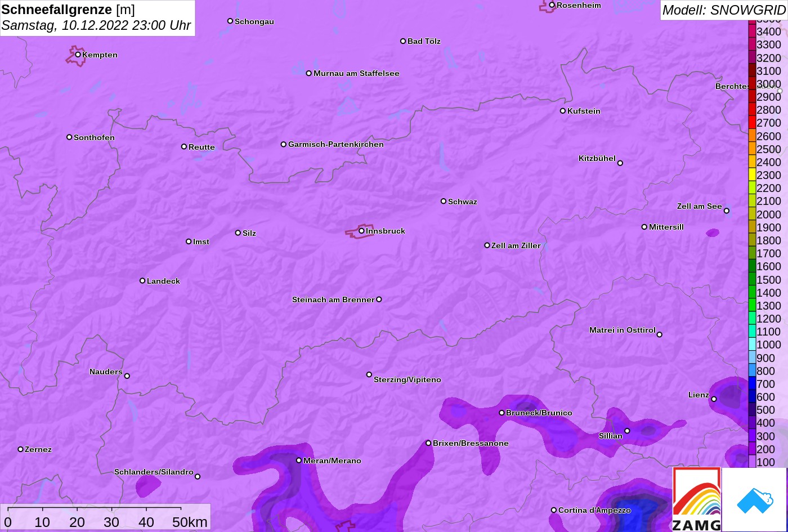Click the cyan 1000 legend swatch

(x=752, y=345)
